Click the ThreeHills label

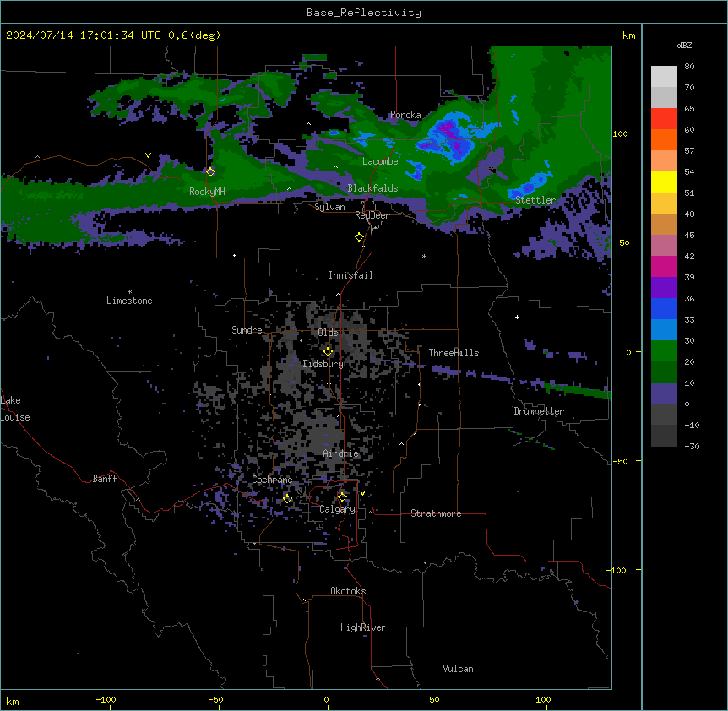pos(454,353)
